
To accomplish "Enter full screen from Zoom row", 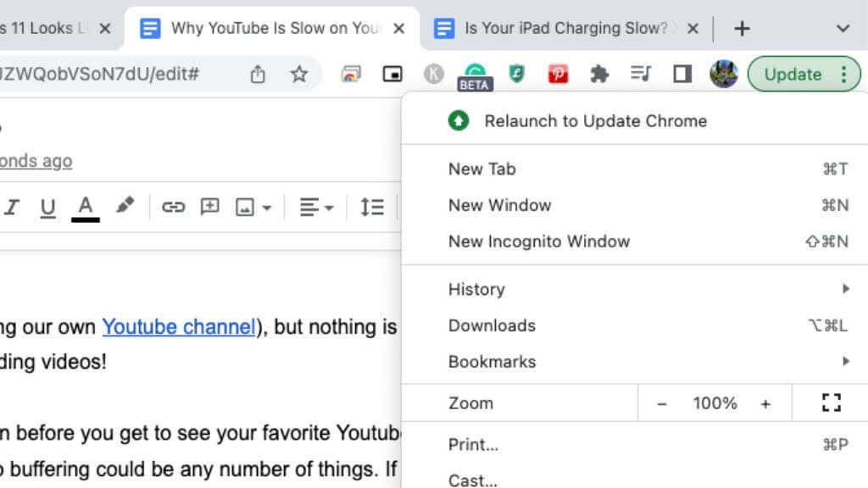I will 831,402.
